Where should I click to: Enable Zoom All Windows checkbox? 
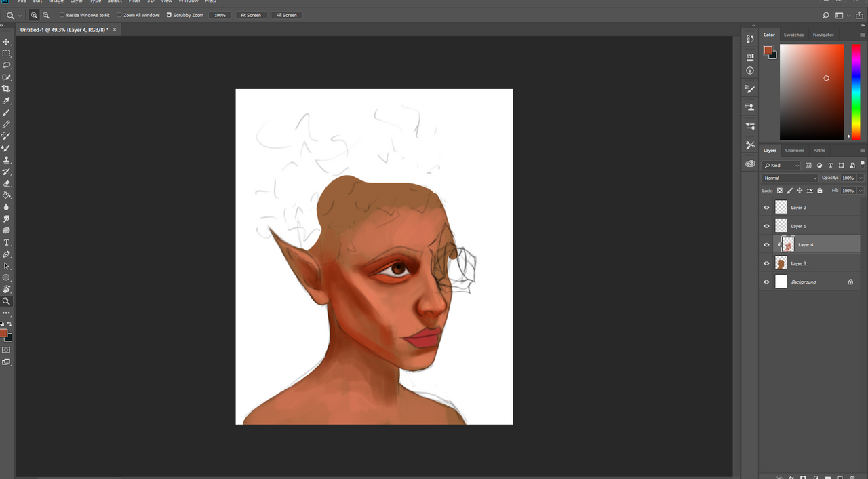(x=119, y=15)
